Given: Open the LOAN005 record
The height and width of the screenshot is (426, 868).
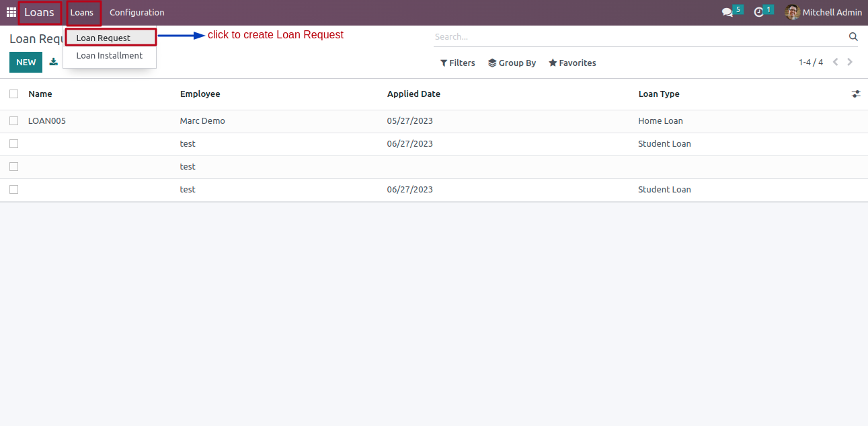Looking at the screenshot, I should [47, 121].
